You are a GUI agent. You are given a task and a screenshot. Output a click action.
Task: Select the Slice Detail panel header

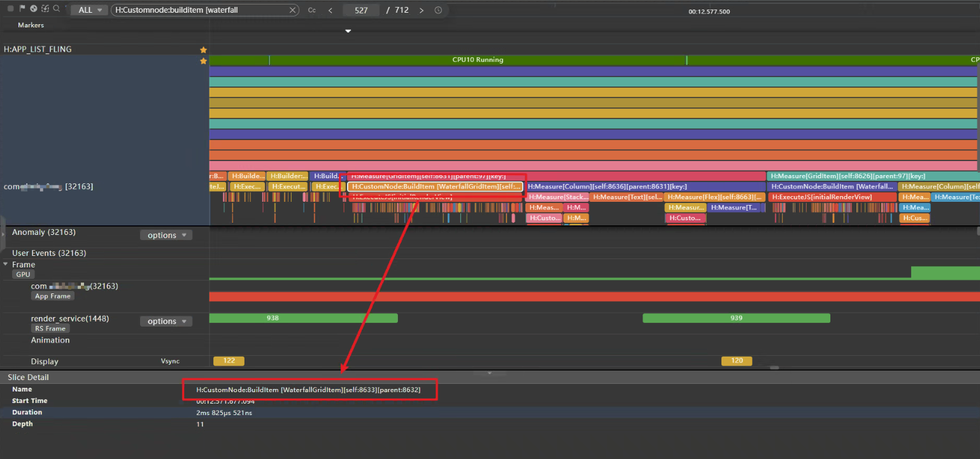pyautogui.click(x=27, y=377)
